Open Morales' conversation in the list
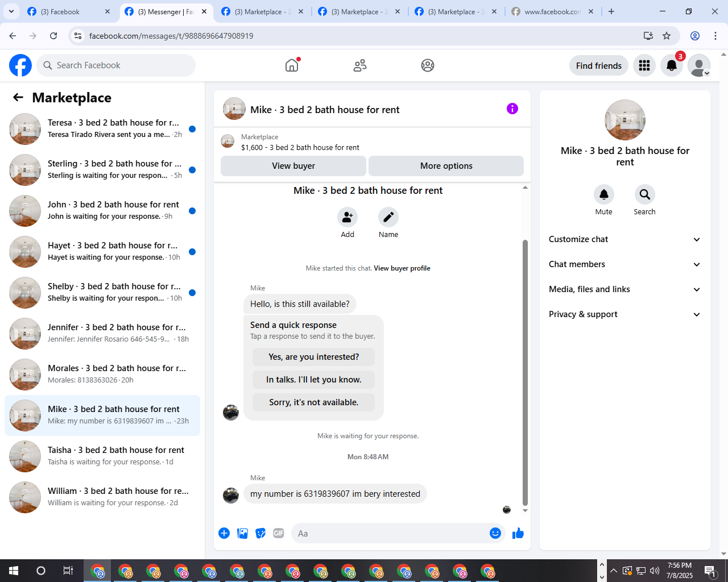Viewport: 728px width, 582px height. point(102,375)
